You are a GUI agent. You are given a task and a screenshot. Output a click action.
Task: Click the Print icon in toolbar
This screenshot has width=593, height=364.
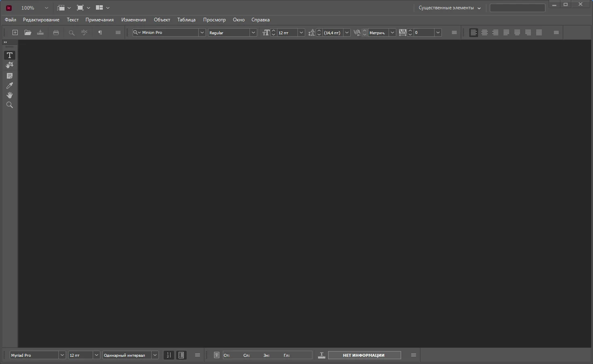click(56, 33)
